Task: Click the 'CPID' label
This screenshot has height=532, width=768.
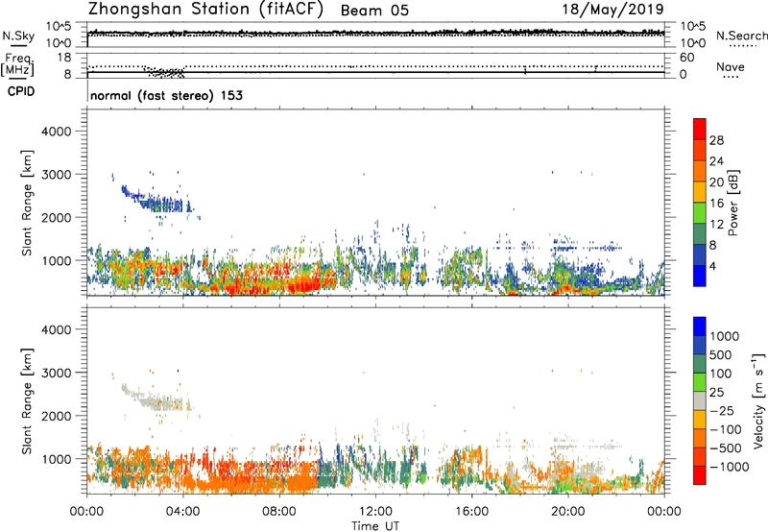Action: tap(21, 91)
